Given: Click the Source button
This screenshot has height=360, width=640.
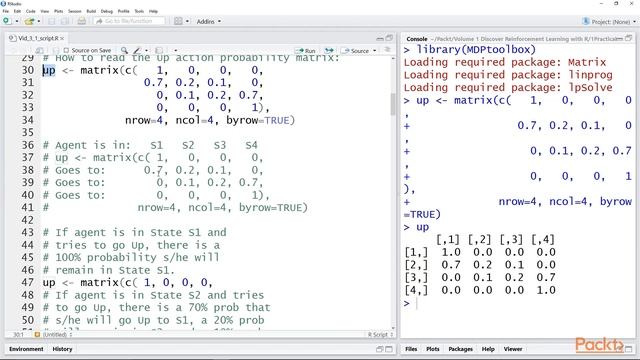Looking at the screenshot, I should [356, 51].
